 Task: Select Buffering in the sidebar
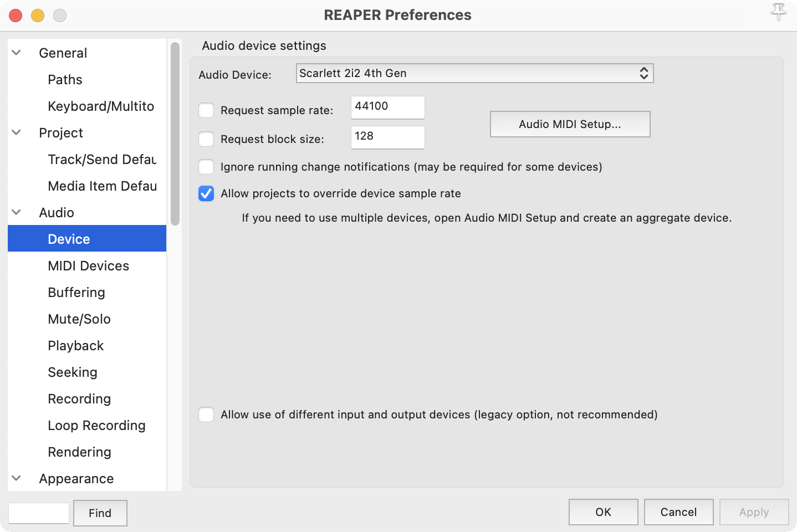coord(76,293)
